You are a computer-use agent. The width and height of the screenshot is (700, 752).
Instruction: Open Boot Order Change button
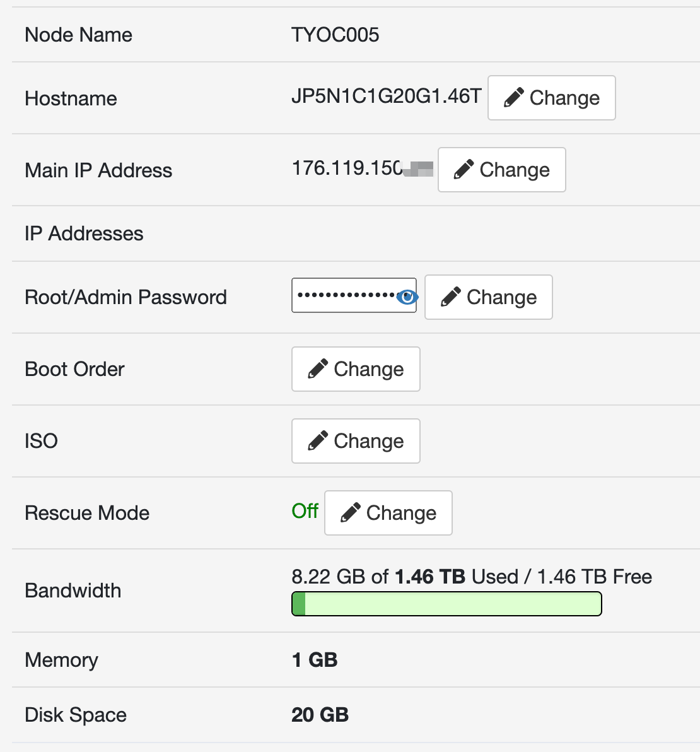coord(356,369)
